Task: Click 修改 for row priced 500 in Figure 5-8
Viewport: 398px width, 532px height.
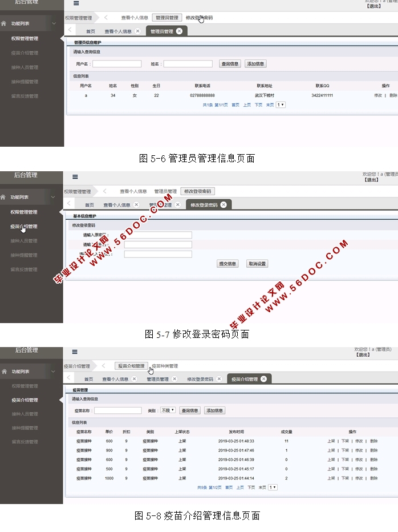Action: 359,469
